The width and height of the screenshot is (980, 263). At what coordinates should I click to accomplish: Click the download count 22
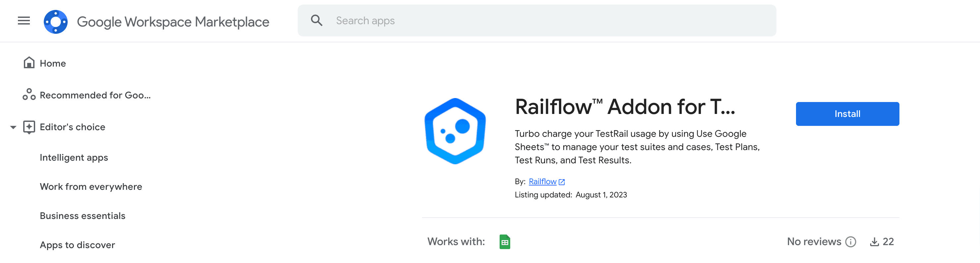[888, 242]
